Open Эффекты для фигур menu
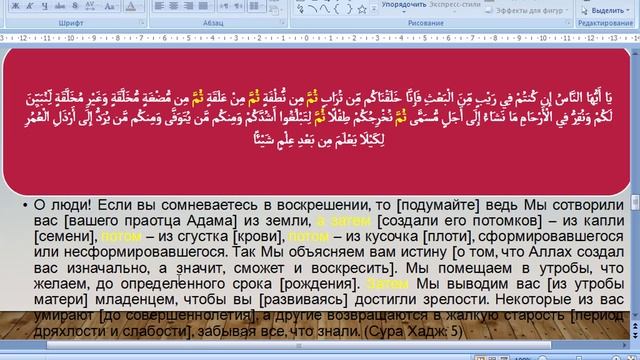This screenshot has height=360, width=640. 527,11
